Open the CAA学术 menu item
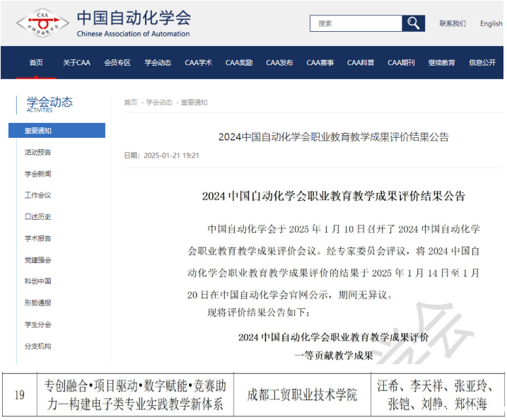The width and height of the screenshot is (507, 420). click(198, 62)
